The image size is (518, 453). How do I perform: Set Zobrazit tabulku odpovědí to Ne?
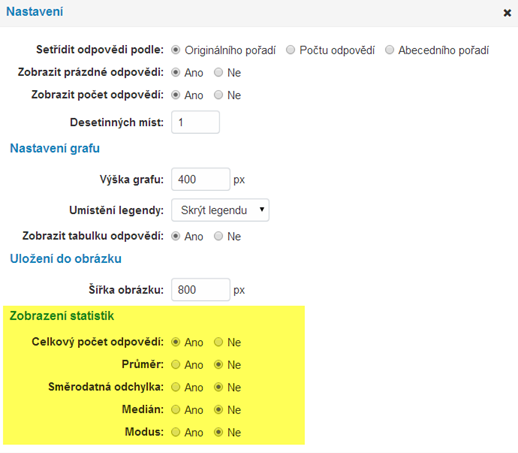[218, 236]
